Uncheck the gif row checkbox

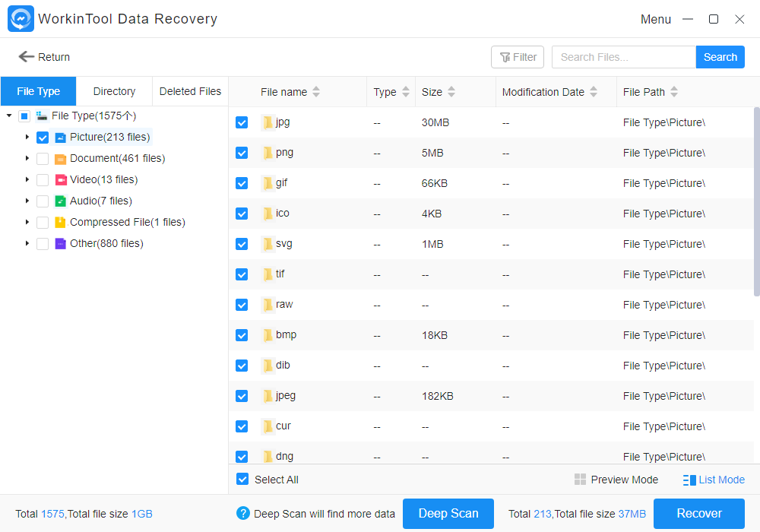click(242, 183)
